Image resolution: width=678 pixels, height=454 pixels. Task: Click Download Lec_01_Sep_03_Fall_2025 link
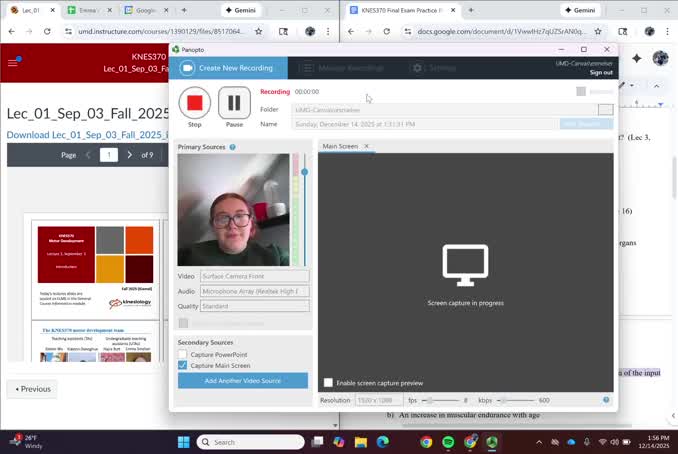click(x=87, y=135)
